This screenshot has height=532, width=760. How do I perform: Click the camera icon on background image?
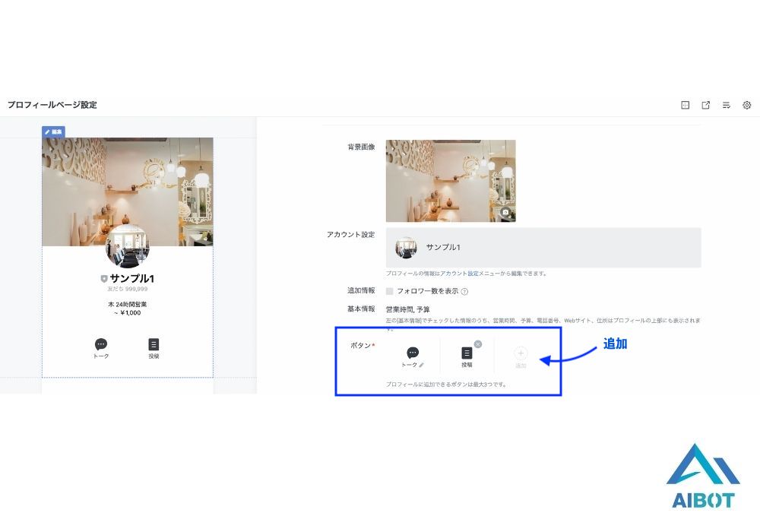(505, 213)
